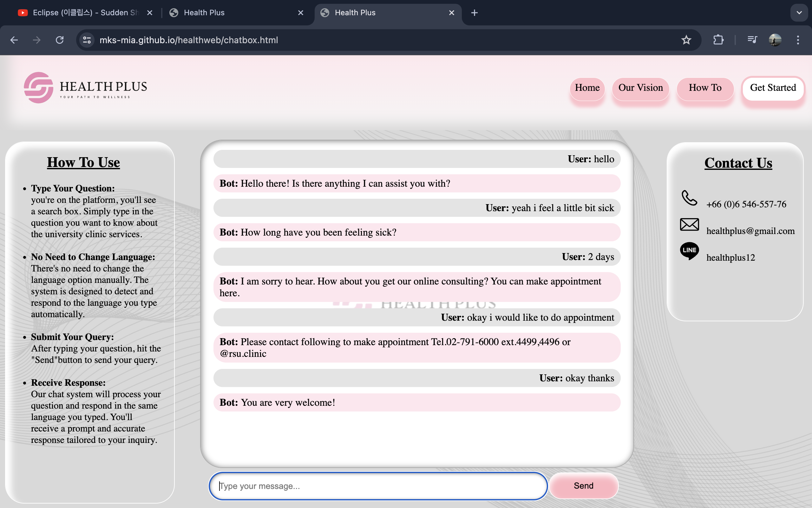
Task: Click 'No Need to Change Language:' heading
Action: coord(93,257)
